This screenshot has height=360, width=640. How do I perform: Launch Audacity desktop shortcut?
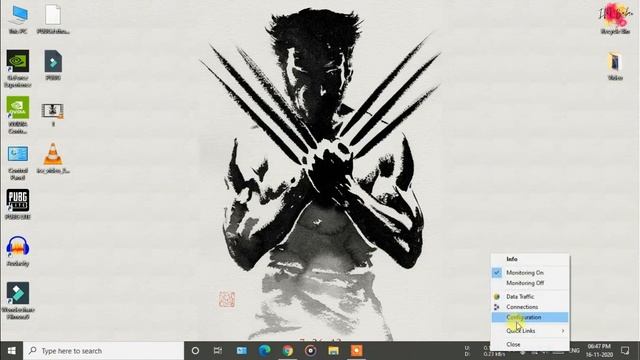[18, 251]
